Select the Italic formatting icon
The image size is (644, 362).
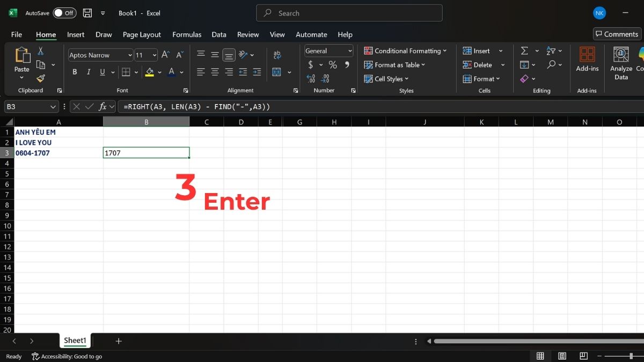(x=88, y=71)
